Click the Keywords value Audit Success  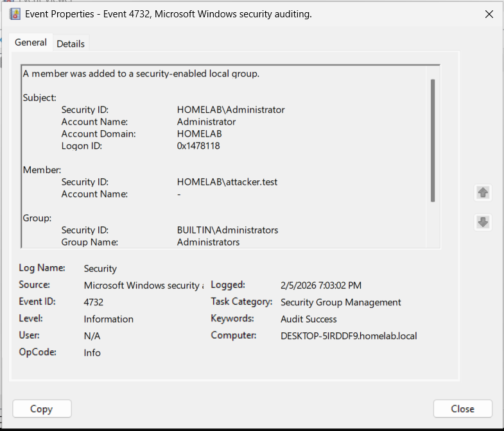[309, 319]
